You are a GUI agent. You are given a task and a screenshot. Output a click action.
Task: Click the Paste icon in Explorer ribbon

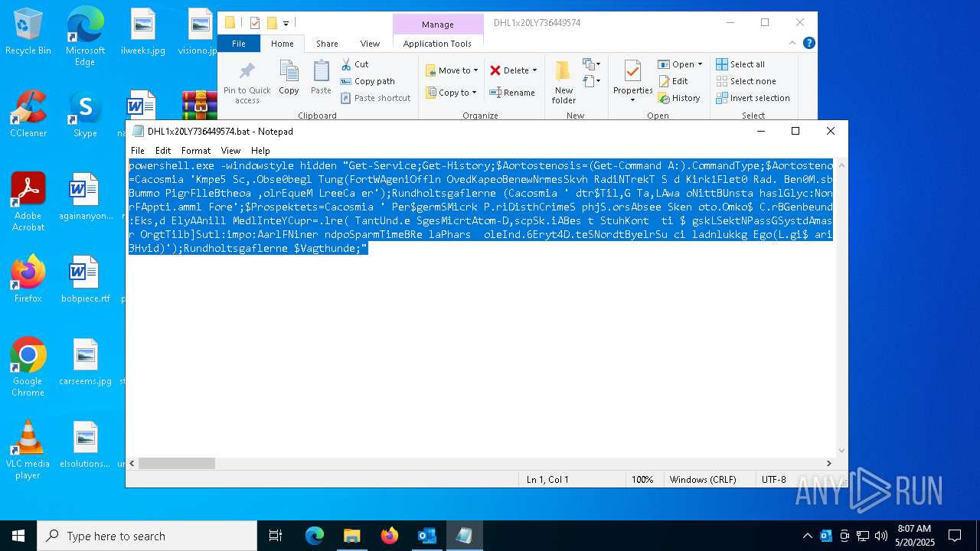[x=321, y=77]
